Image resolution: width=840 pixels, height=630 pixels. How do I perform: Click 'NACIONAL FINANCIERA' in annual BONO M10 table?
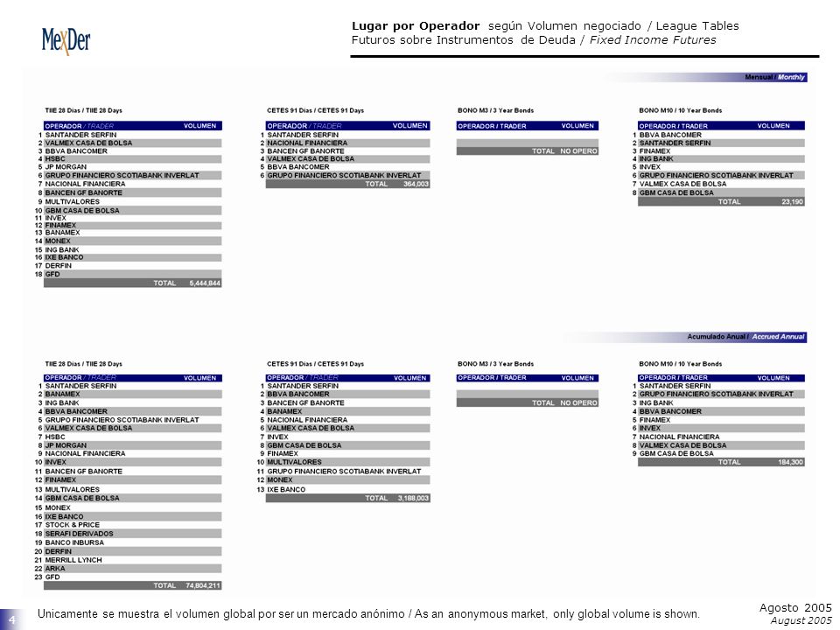point(679,437)
